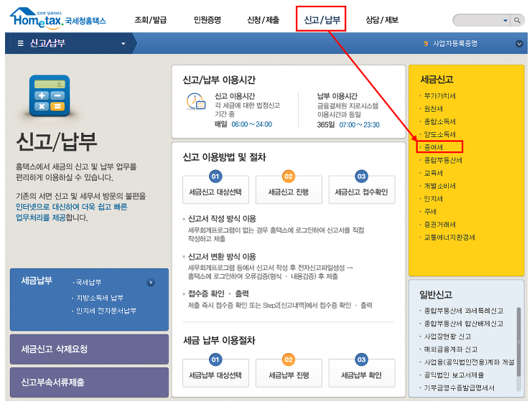Click the hamburger icon beside 신고/납부
532x404 pixels.
20,43
